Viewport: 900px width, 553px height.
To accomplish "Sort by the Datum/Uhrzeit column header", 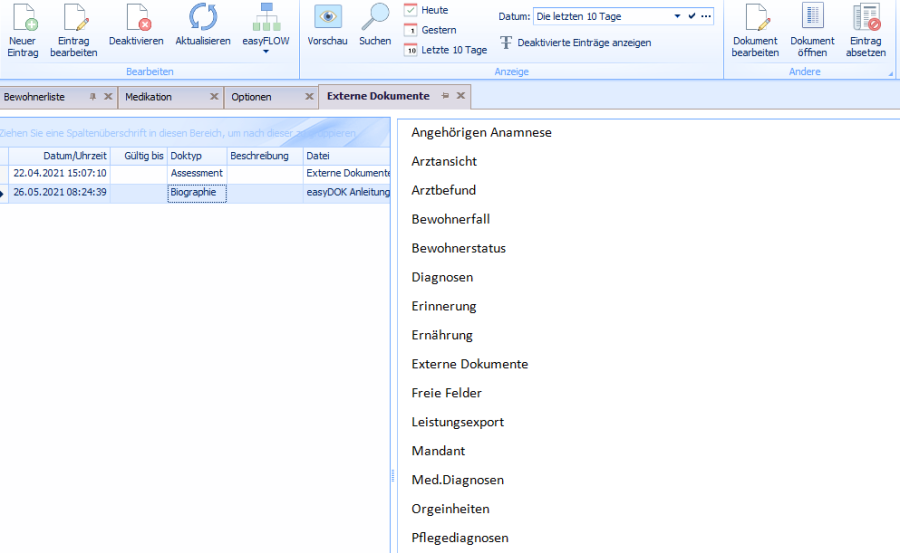I will pos(75,156).
